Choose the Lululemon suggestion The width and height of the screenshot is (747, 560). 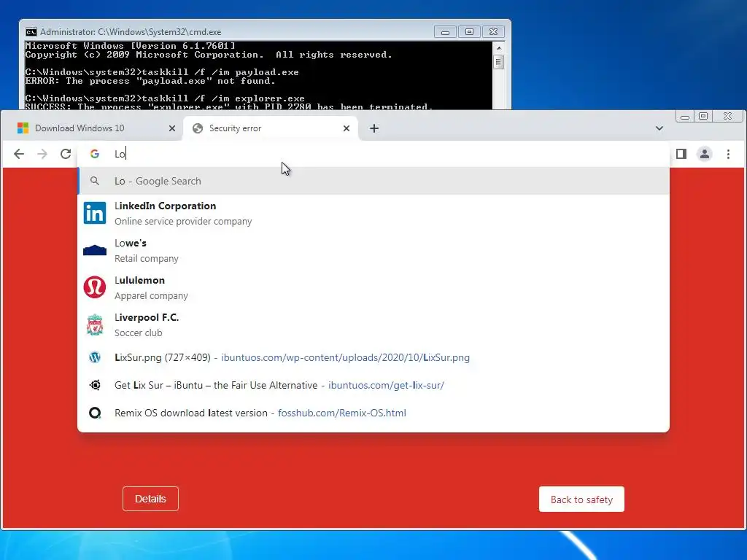pos(373,287)
